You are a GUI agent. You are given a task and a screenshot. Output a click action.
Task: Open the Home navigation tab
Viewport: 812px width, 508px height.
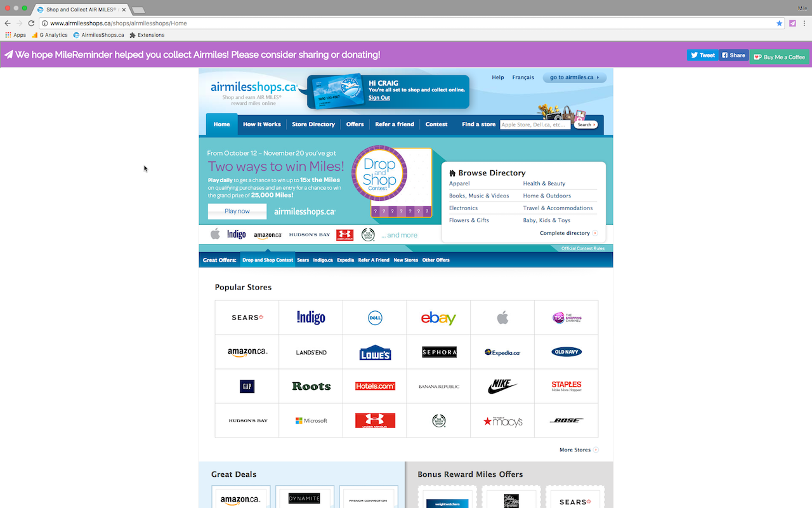click(222, 124)
